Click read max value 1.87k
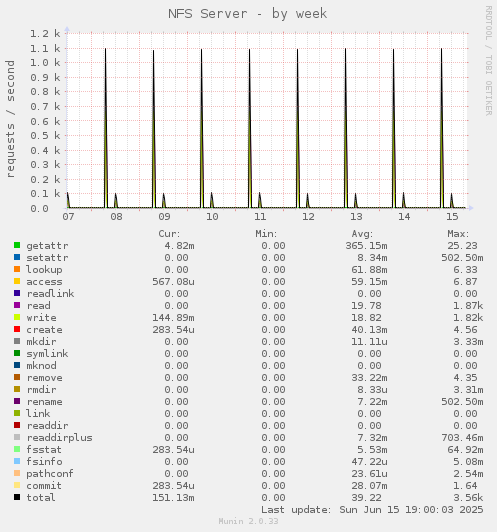This screenshot has width=497, height=532. point(468,306)
